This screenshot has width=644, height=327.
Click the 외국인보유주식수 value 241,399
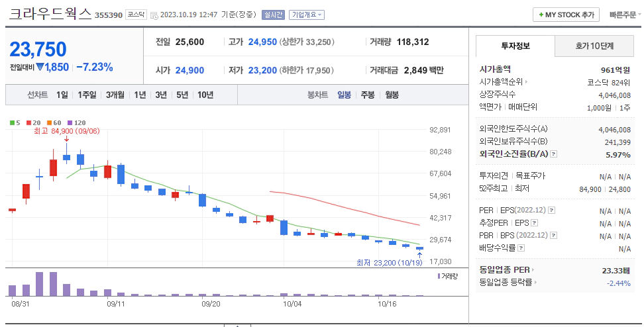pos(617,142)
